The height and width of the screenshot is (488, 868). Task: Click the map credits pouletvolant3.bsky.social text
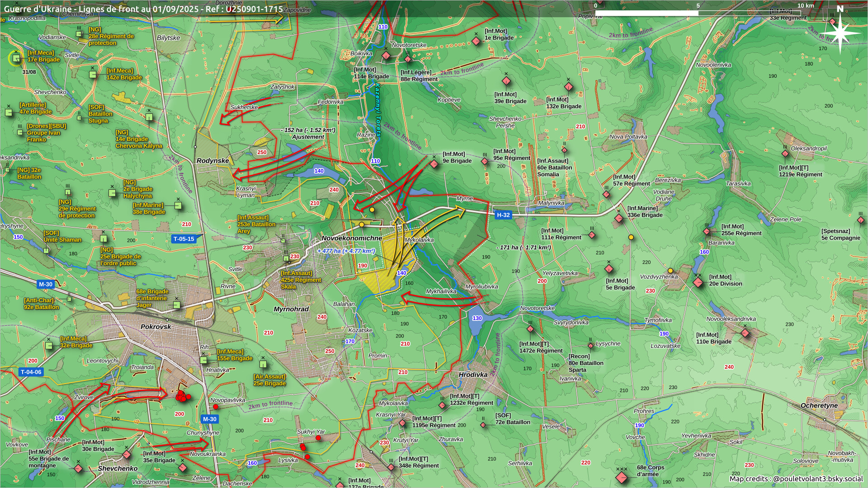click(x=796, y=479)
